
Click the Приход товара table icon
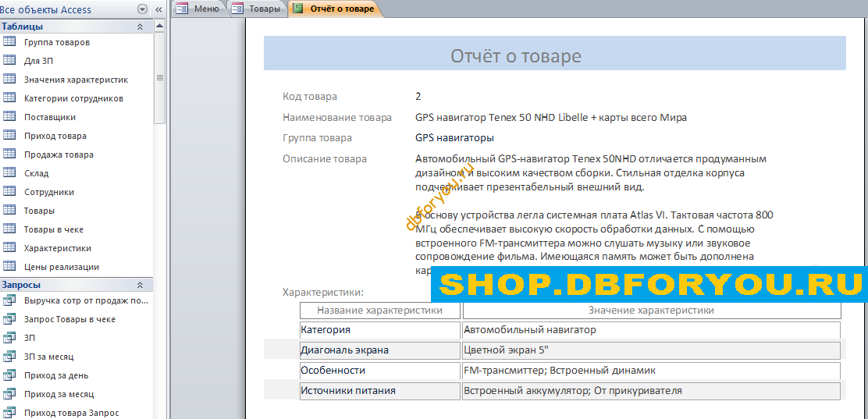(9, 136)
